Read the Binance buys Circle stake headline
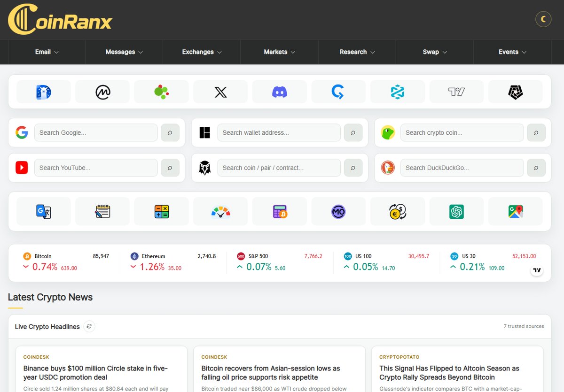Image resolution: width=564 pixels, height=392 pixels. [95, 373]
